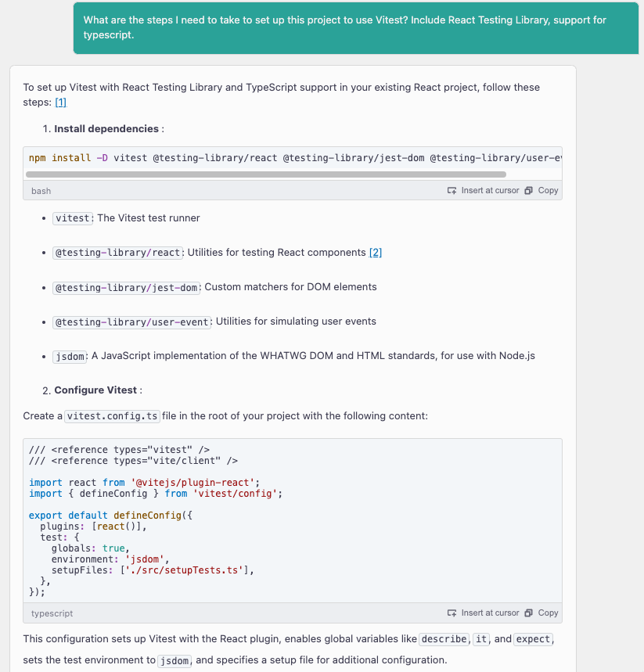Viewport: 644px width, 672px height.
Task: Copy the vitest.config.ts code block
Action: pos(542,613)
